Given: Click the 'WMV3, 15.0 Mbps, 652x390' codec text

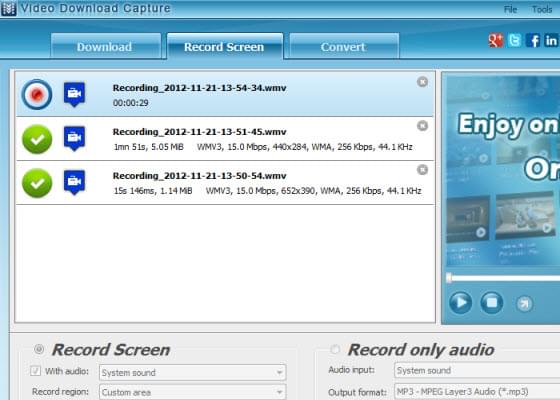Looking at the screenshot, I should [260, 191].
